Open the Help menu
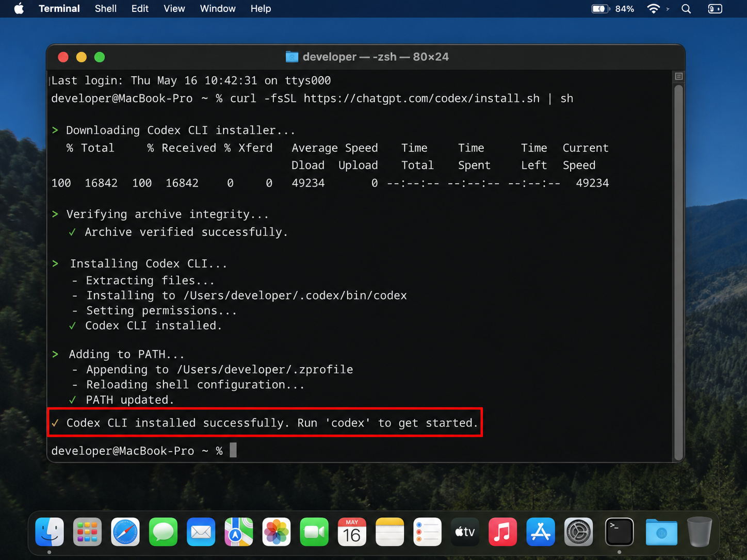This screenshot has width=747, height=560. pos(261,9)
